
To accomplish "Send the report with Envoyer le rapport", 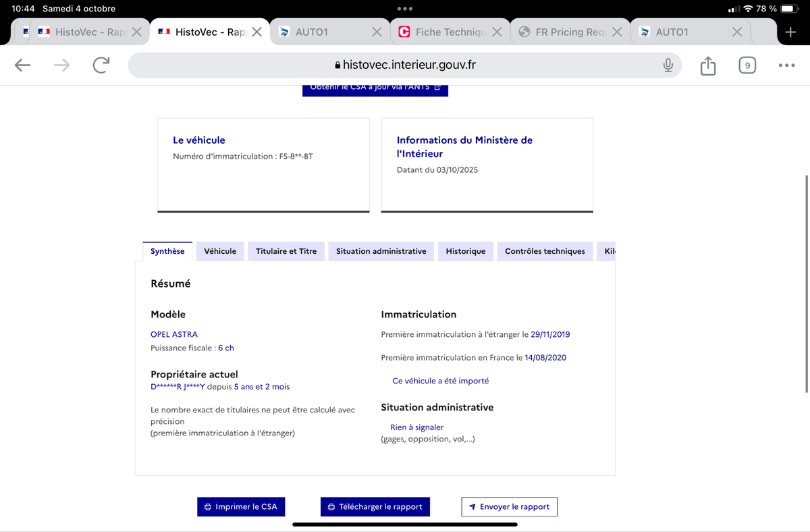I will point(509,506).
